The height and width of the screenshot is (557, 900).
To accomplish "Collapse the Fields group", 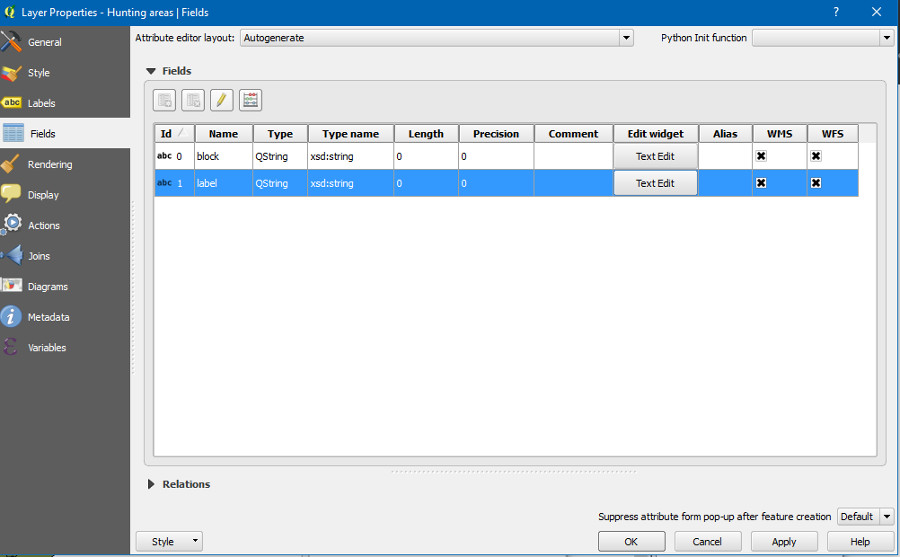I will click(x=151, y=71).
